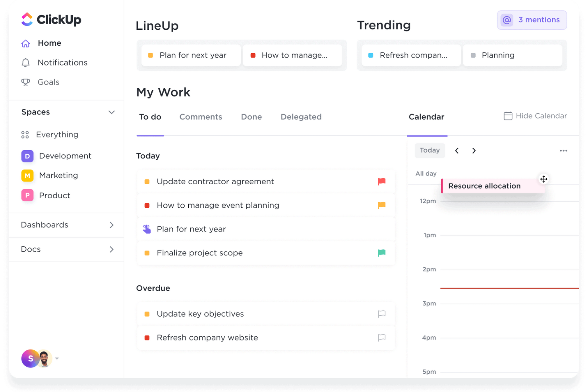Click green flag on Finalize project scope

382,253
